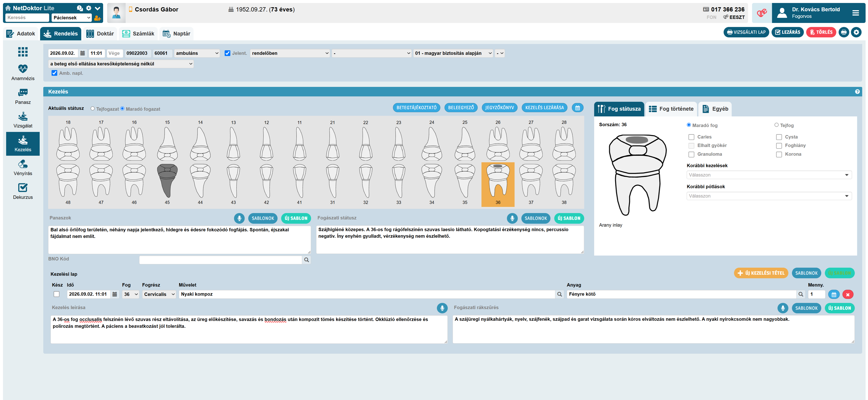Image resolution: width=868 pixels, height=400 pixels.
Task: Open the Vényírás sidebar section
Action: click(x=23, y=168)
